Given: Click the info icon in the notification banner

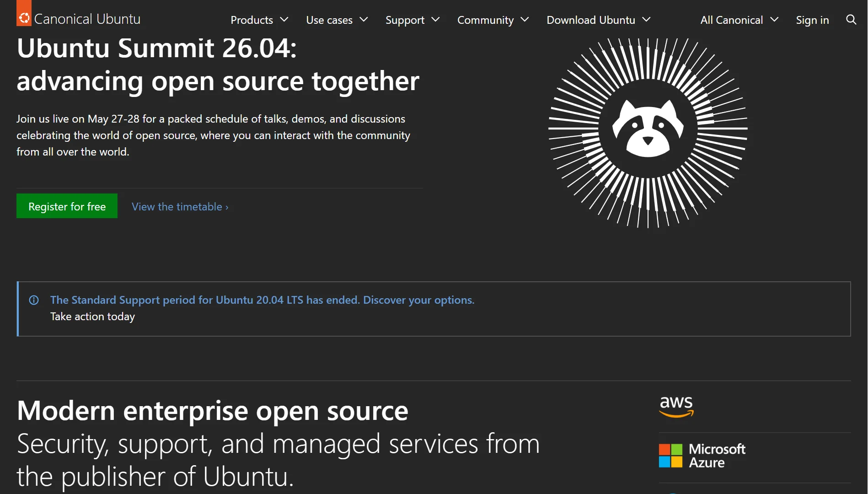Looking at the screenshot, I should click(x=34, y=300).
